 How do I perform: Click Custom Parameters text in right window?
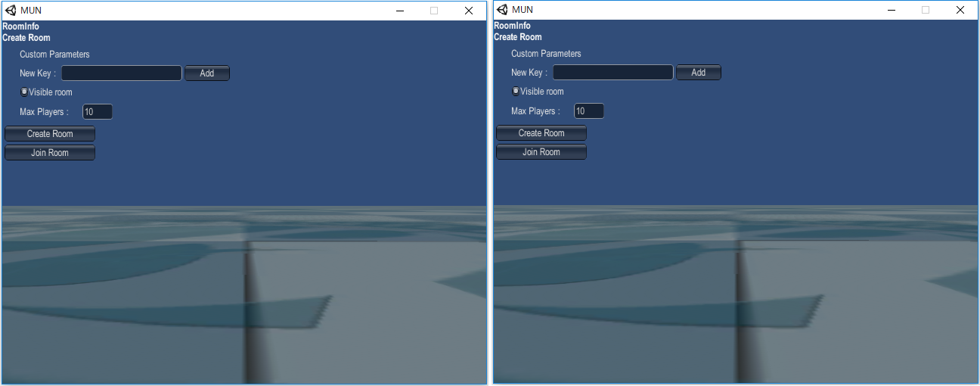(546, 54)
